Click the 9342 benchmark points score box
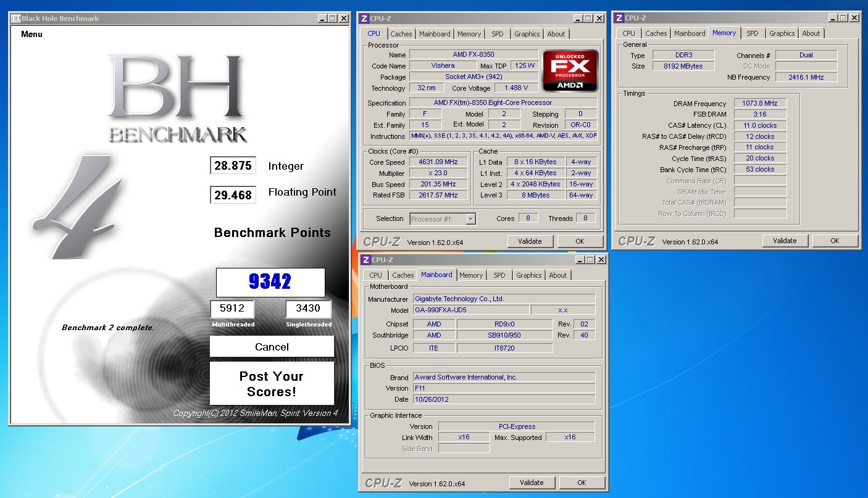 coord(270,282)
